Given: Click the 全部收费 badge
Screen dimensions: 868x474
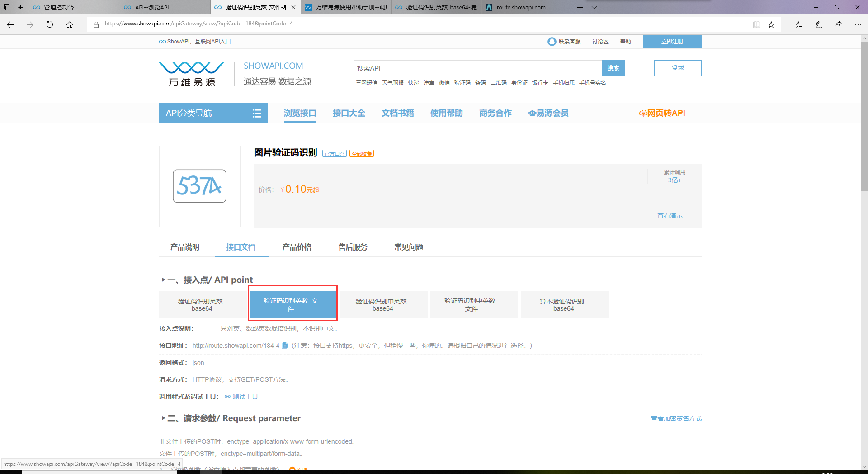Looking at the screenshot, I should pyautogui.click(x=362, y=154).
